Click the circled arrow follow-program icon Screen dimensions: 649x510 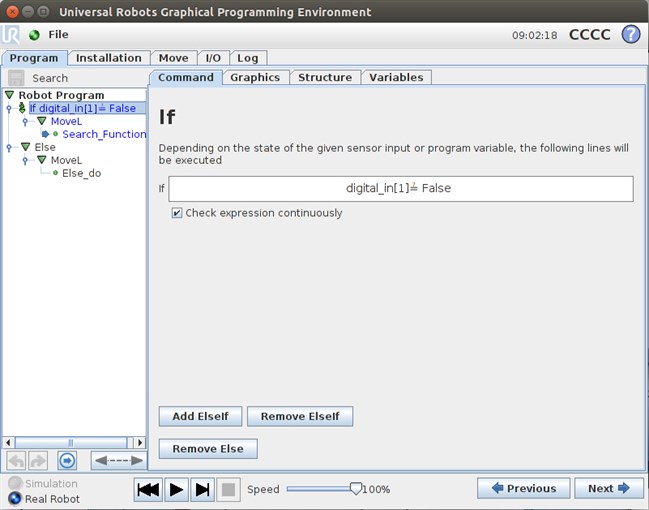pyautogui.click(x=67, y=460)
